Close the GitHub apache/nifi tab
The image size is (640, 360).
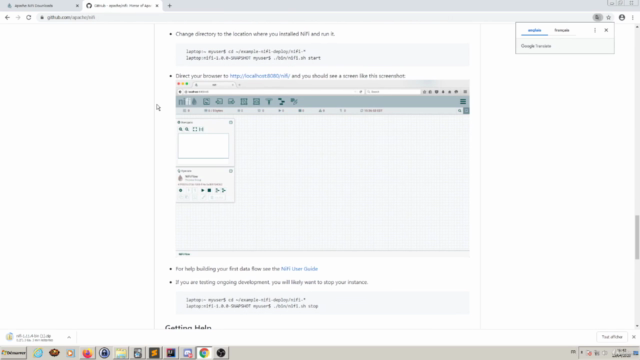click(157, 6)
